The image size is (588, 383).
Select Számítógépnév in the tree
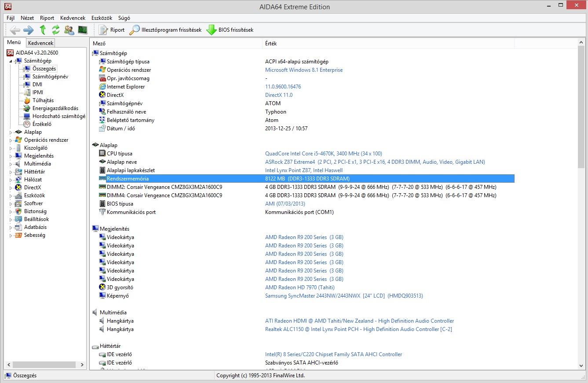click(x=50, y=77)
